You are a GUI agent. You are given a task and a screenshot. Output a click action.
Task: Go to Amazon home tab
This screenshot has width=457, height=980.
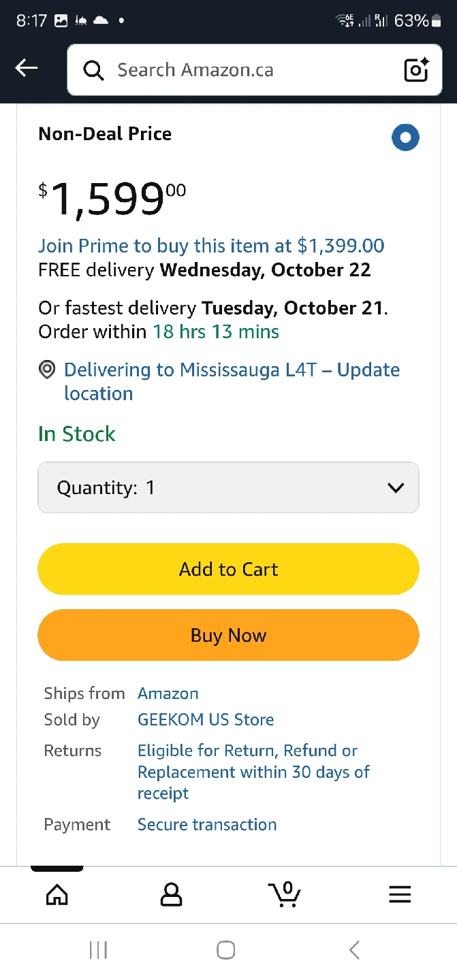(57, 894)
